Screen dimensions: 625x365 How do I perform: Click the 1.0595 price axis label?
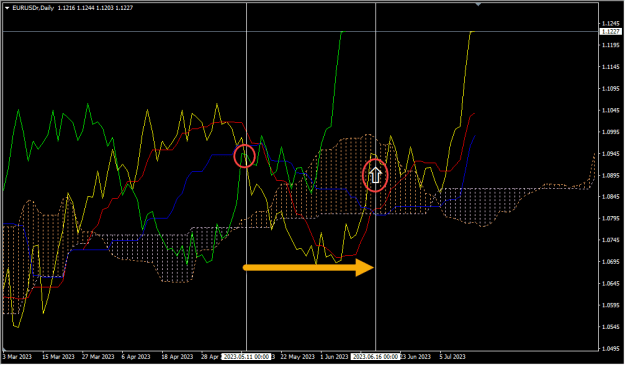point(611,305)
